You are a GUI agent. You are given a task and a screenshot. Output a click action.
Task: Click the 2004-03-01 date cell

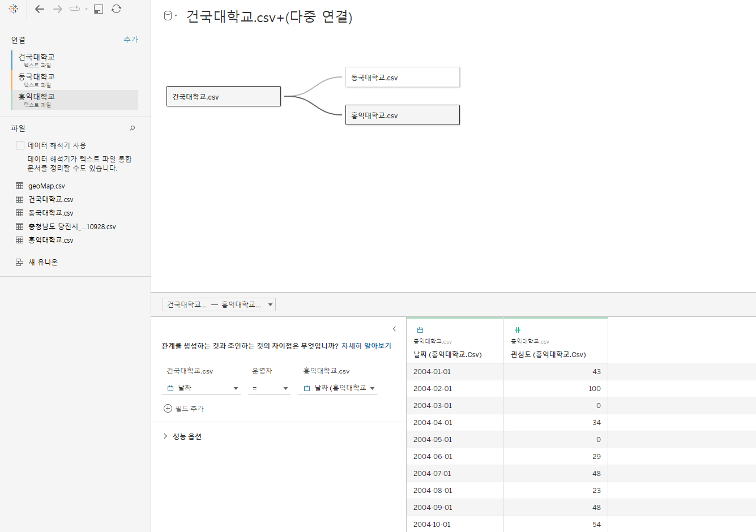coord(455,406)
